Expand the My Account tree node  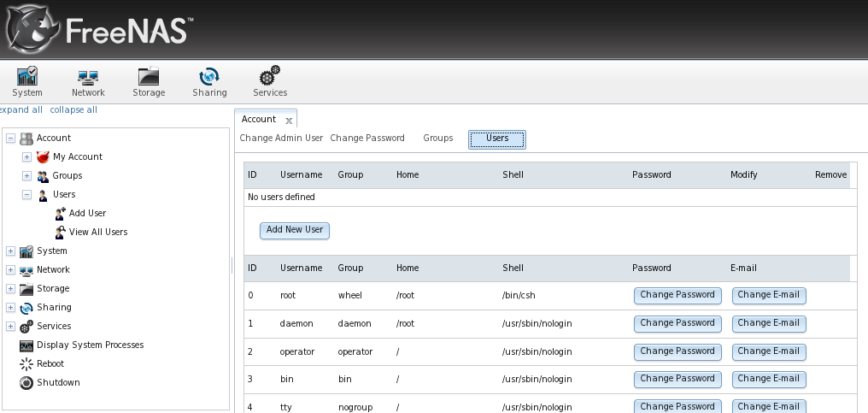pos(26,156)
